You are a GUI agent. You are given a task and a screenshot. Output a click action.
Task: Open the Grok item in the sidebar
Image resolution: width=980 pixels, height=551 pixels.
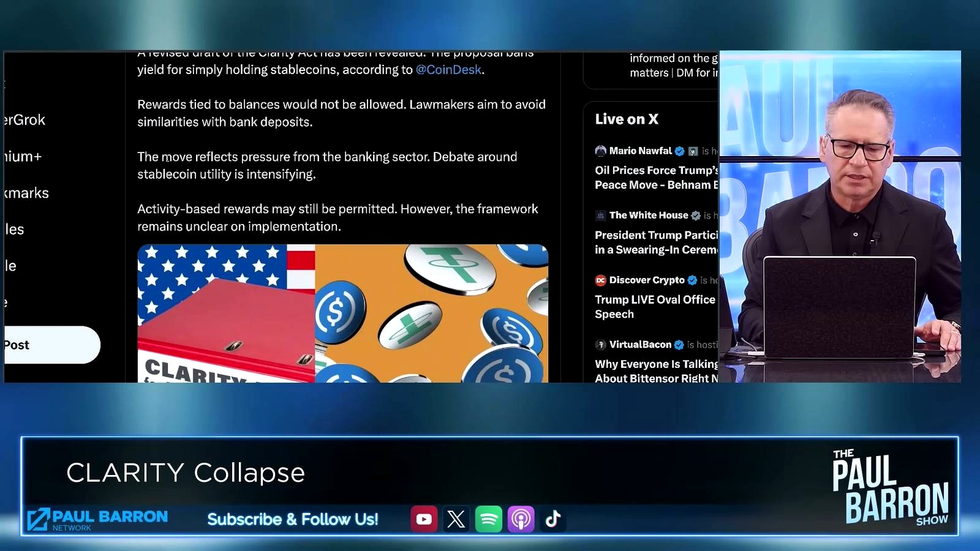click(24, 120)
